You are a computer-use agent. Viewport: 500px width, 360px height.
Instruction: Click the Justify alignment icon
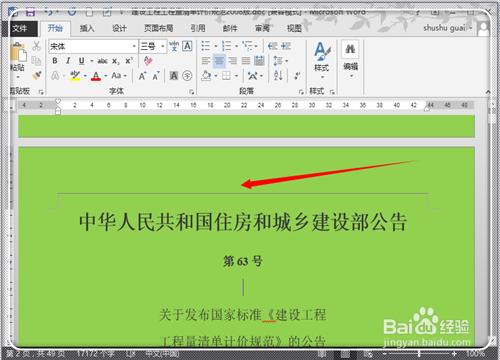tap(246, 61)
